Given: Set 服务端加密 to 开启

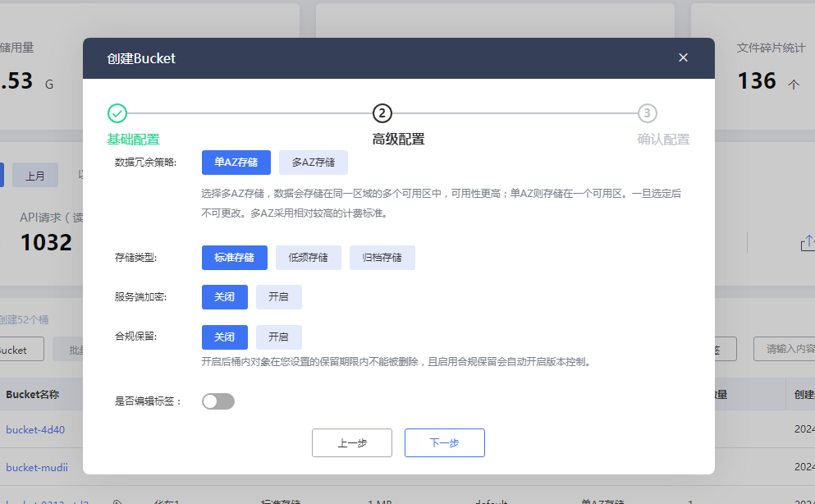Looking at the screenshot, I should click(x=278, y=297).
